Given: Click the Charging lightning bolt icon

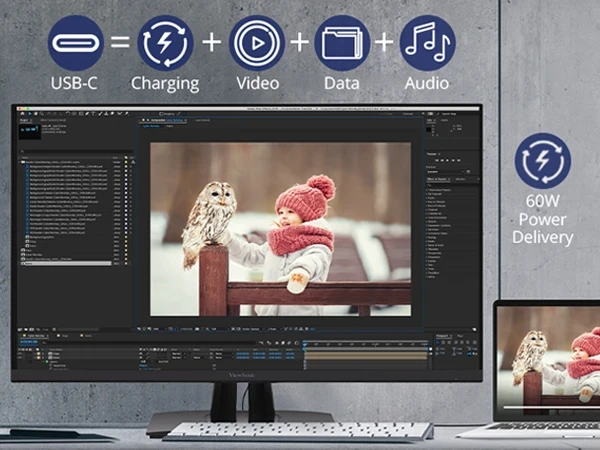Looking at the screenshot, I should coord(165,43).
